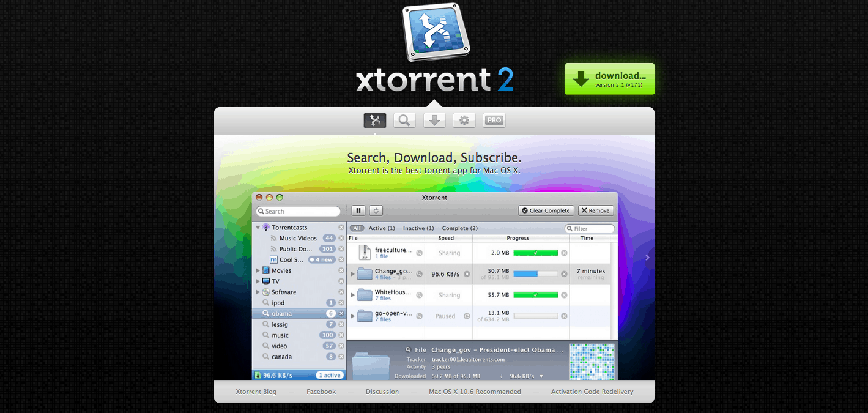This screenshot has width=868, height=413.
Task: Click the Xtorrent overview icon tab
Action: pos(374,121)
